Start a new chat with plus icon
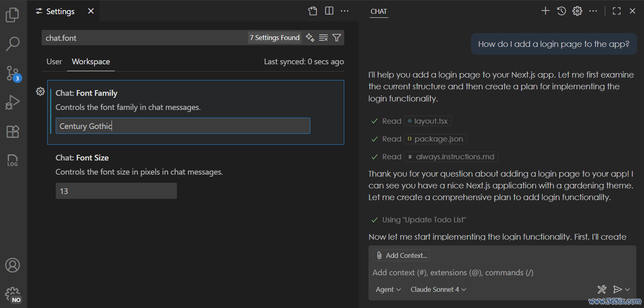Image resolution: width=644 pixels, height=308 pixels. [545, 11]
